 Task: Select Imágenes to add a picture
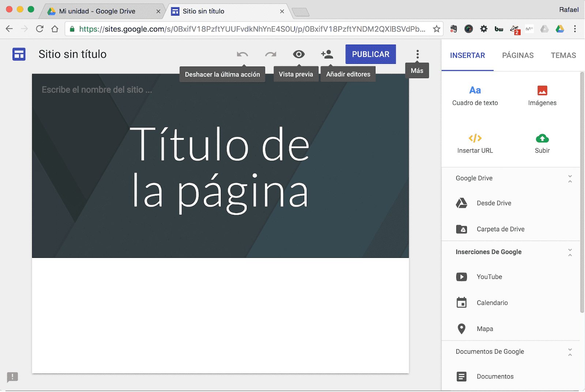542,95
